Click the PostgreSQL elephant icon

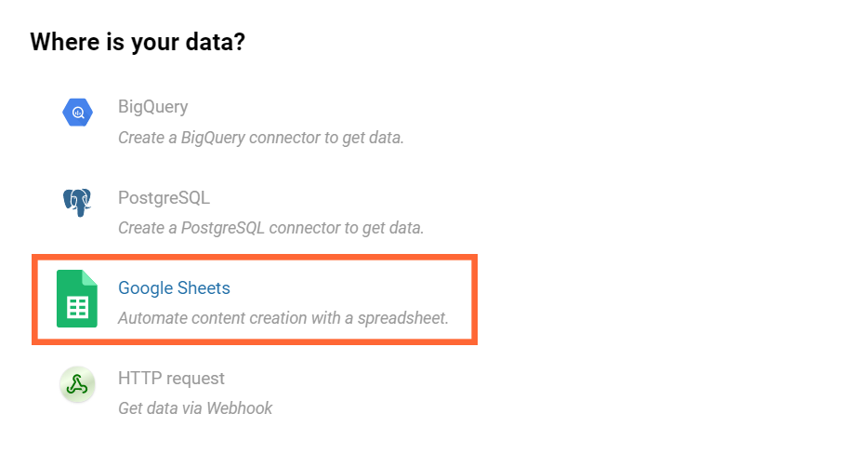point(77,201)
